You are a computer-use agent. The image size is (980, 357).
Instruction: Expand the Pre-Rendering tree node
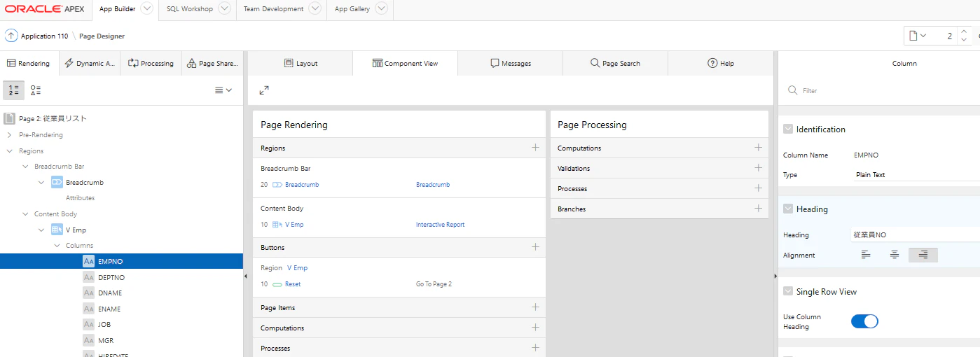[x=10, y=134]
